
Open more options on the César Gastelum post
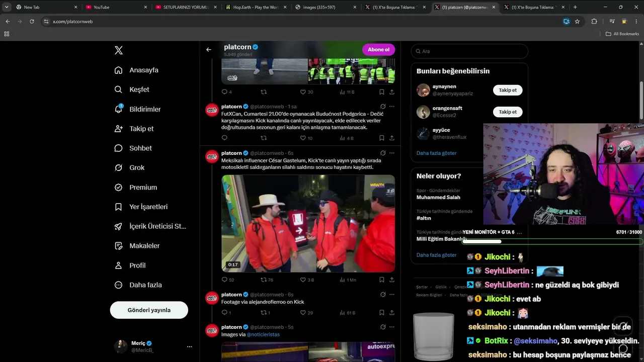[392, 153]
